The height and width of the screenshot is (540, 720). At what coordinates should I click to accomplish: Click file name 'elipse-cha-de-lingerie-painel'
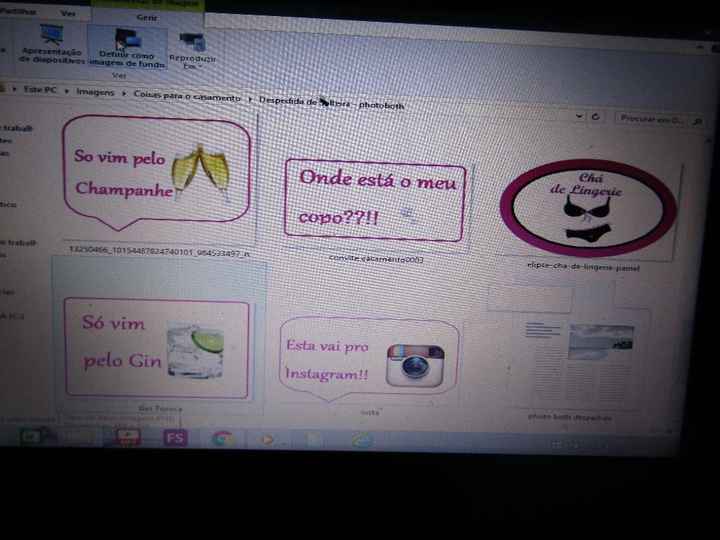click(583, 266)
